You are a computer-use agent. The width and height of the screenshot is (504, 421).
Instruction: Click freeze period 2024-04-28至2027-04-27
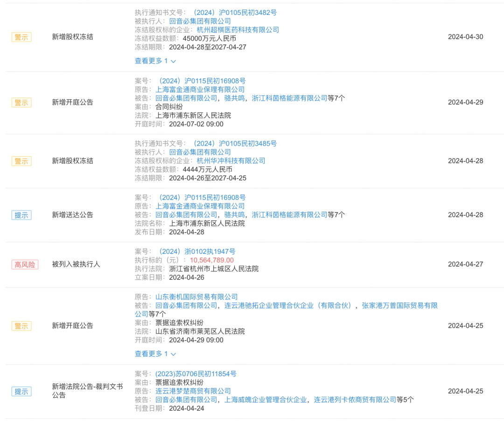[x=208, y=47]
